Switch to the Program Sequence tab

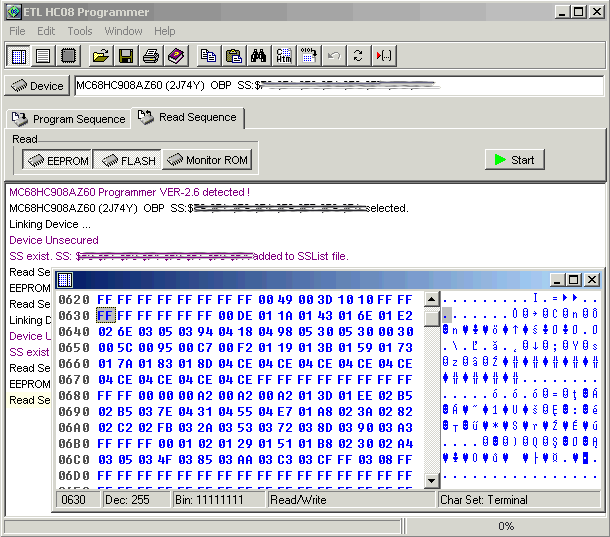point(68,119)
